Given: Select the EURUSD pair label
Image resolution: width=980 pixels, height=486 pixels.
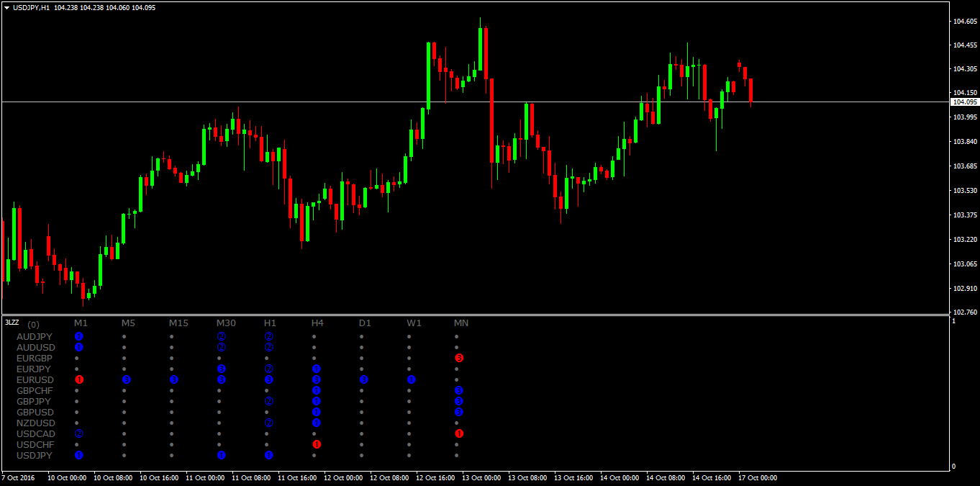Looking at the screenshot, I should [35, 379].
